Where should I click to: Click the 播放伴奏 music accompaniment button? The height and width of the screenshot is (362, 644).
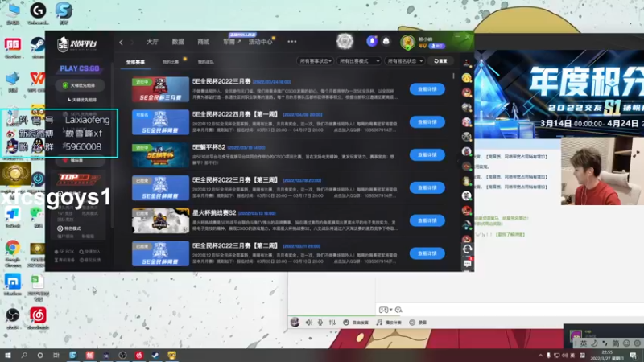(389, 323)
